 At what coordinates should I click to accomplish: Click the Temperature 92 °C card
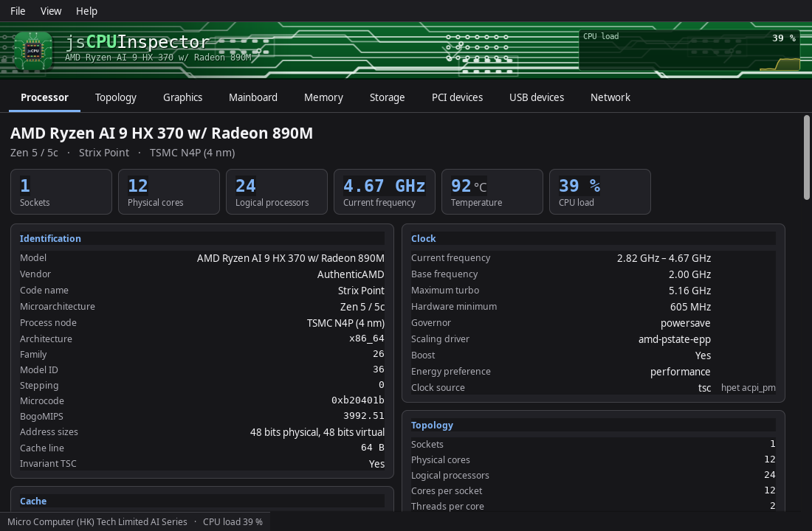(x=492, y=192)
